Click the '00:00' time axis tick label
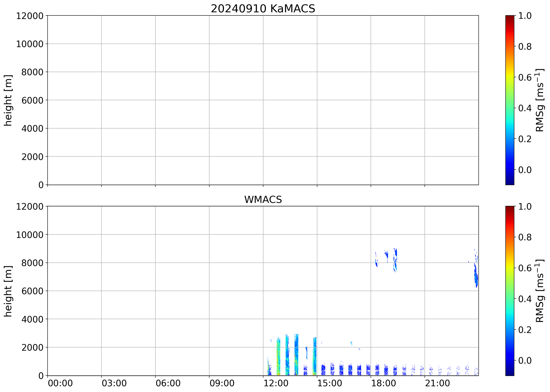This screenshot has width=550, height=392. coord(60,383)
